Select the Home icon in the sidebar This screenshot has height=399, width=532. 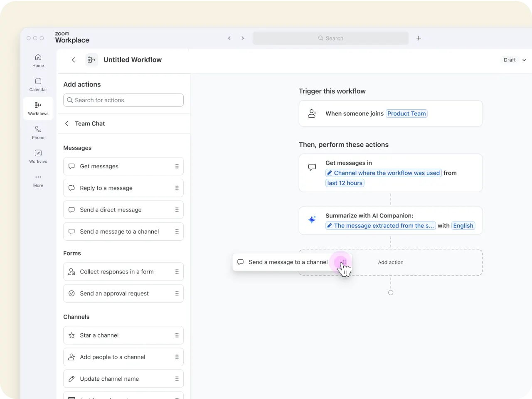coord(38,60)
